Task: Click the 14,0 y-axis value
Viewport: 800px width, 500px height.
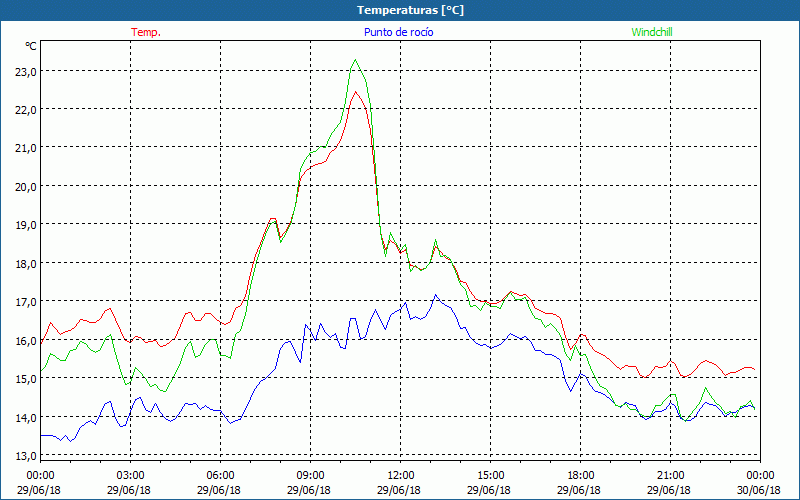Action: click(x=26, y=418)
